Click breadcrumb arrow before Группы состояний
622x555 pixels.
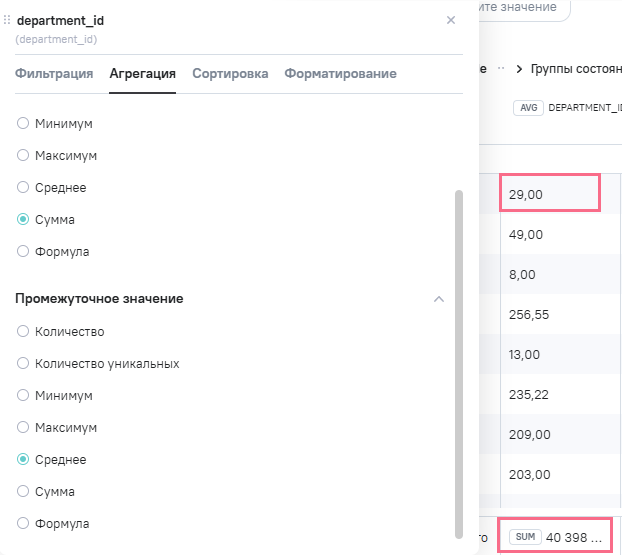point(520,69)
